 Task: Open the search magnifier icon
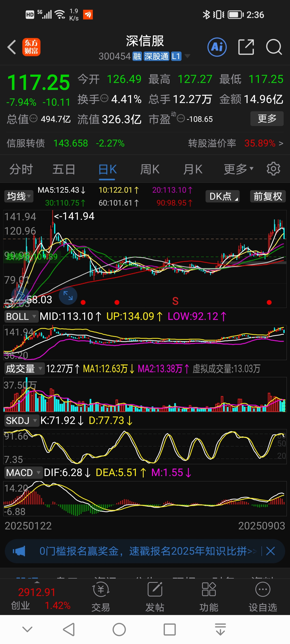click(274, 47)
